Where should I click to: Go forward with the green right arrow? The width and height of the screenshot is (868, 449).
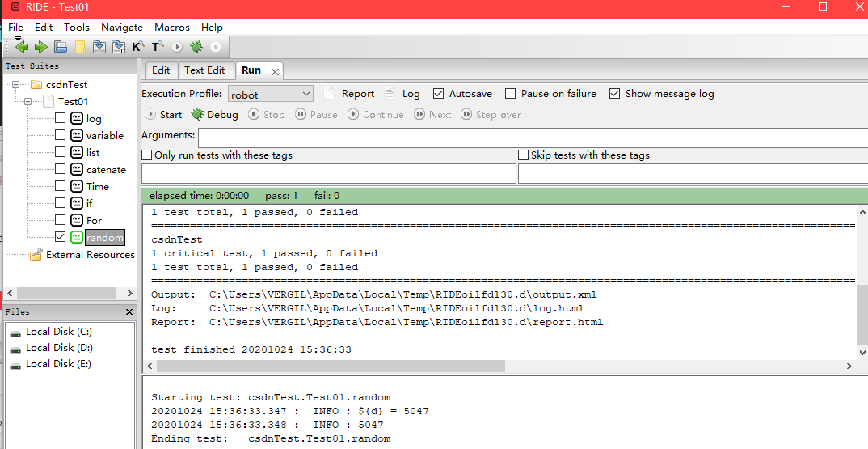click(x=41, y=47)
